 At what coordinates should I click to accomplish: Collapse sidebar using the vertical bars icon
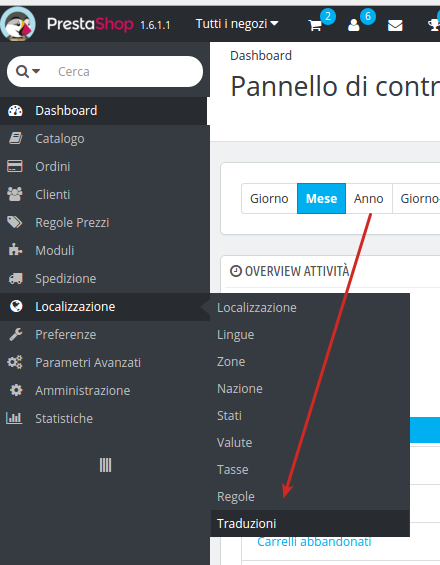pyautogui.click(x=105, y=465)
